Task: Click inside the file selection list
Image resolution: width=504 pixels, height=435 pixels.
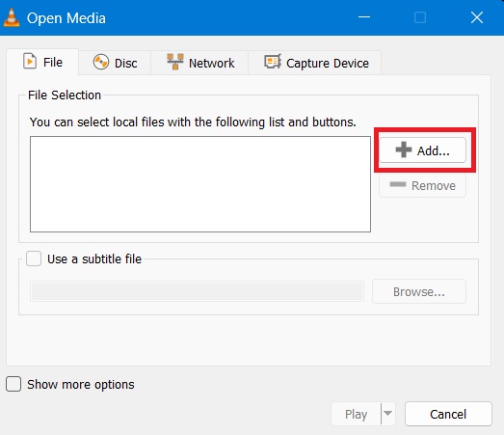Action: [200, 184]
